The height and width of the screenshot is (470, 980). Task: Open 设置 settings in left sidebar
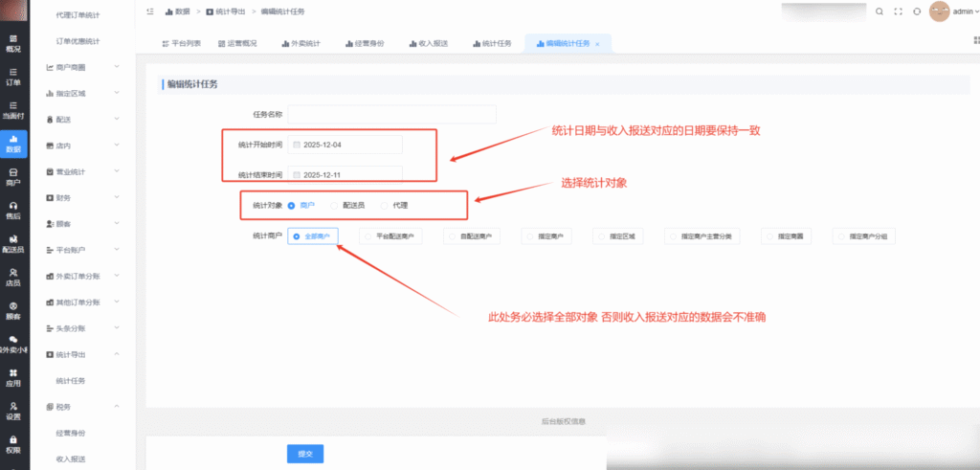[13, 412]
